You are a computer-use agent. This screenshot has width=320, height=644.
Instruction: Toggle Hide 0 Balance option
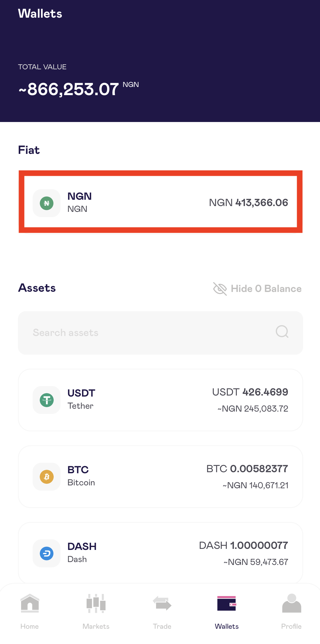tap(266, 289)
